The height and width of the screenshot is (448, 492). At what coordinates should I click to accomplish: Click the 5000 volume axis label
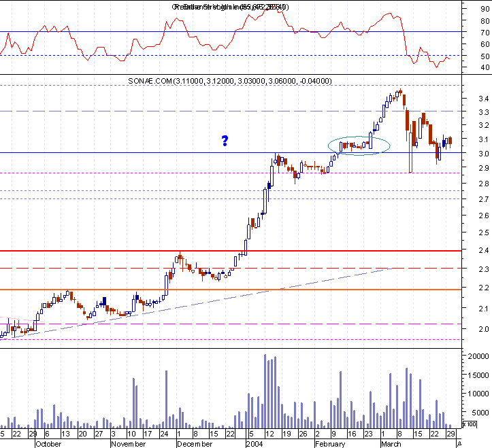point(480,413)
